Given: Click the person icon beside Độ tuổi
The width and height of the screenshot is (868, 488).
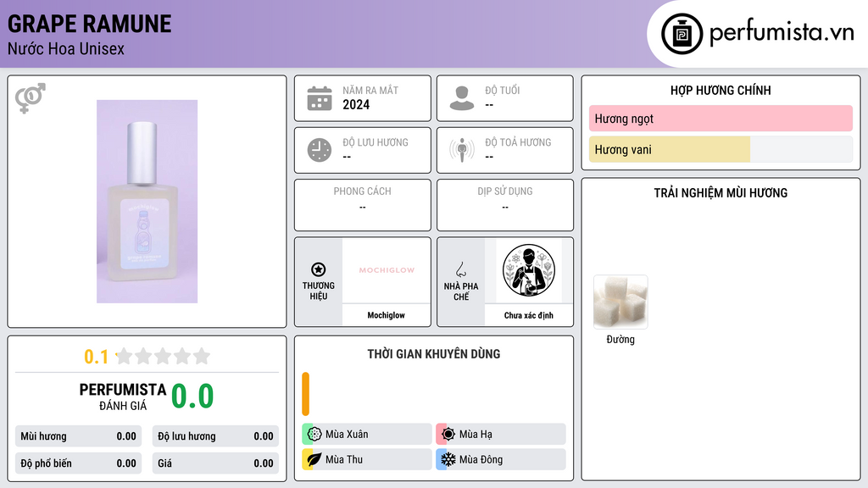Looking at the screenshot, I should pos(462,98).
